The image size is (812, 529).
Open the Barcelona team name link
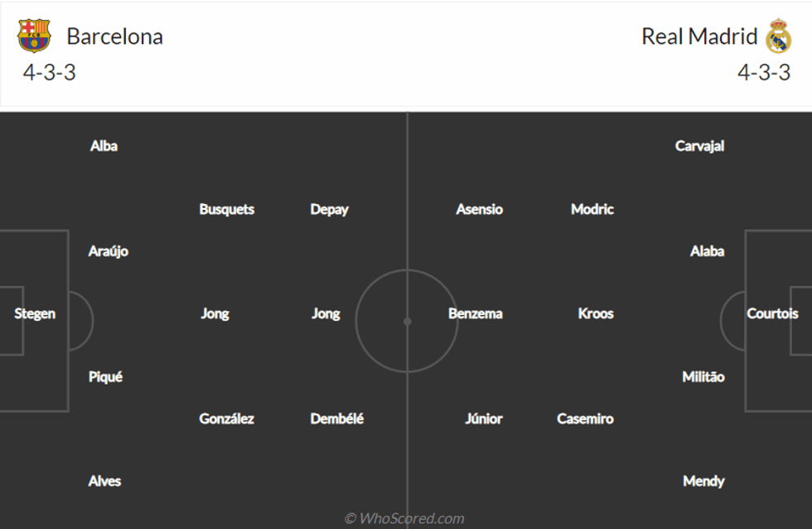point(114,36)
